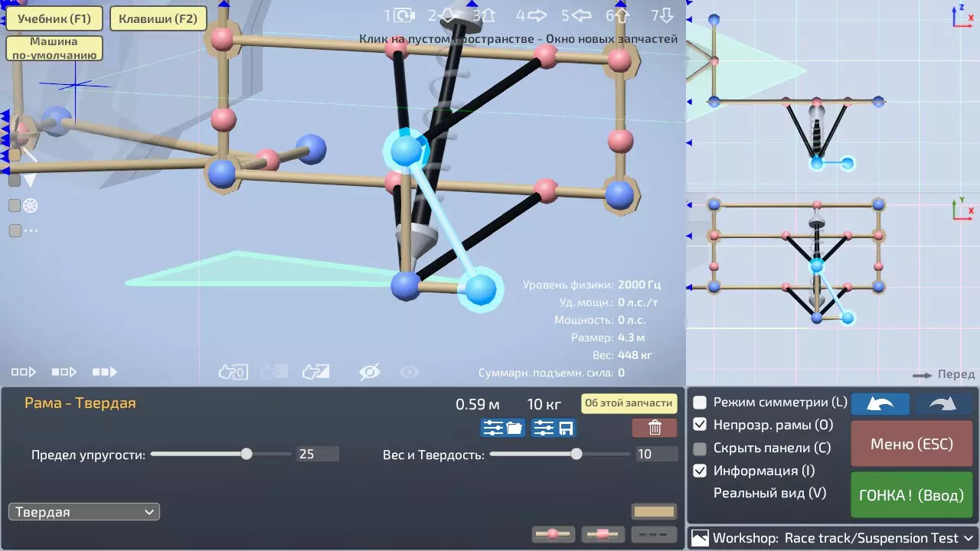The height and width of the screenshot is (551, 980).
Task: Enable Режим симметрии (L) checkbox
Action: (x=700, y=403)
